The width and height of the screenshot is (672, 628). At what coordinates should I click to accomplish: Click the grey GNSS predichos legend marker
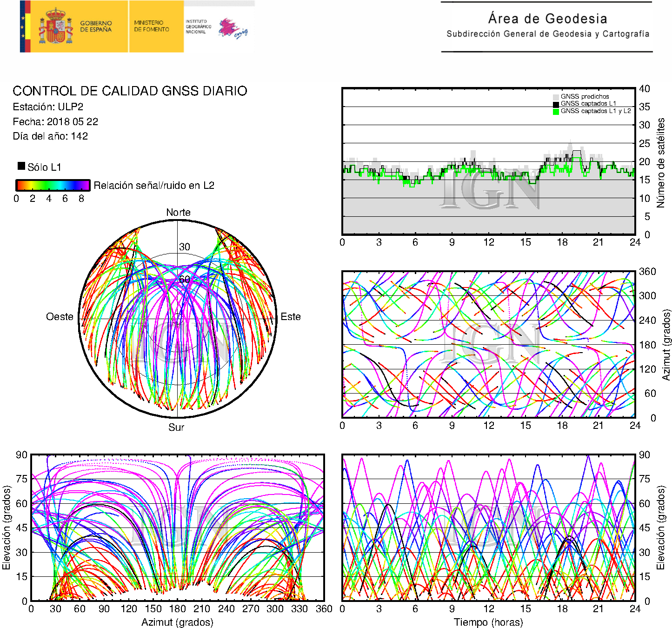pos(556,97)
